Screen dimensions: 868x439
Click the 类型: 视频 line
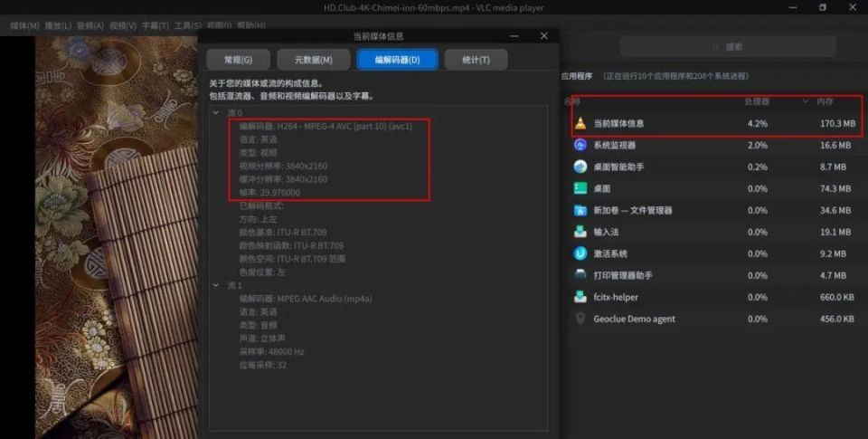(x=258, y=152)
